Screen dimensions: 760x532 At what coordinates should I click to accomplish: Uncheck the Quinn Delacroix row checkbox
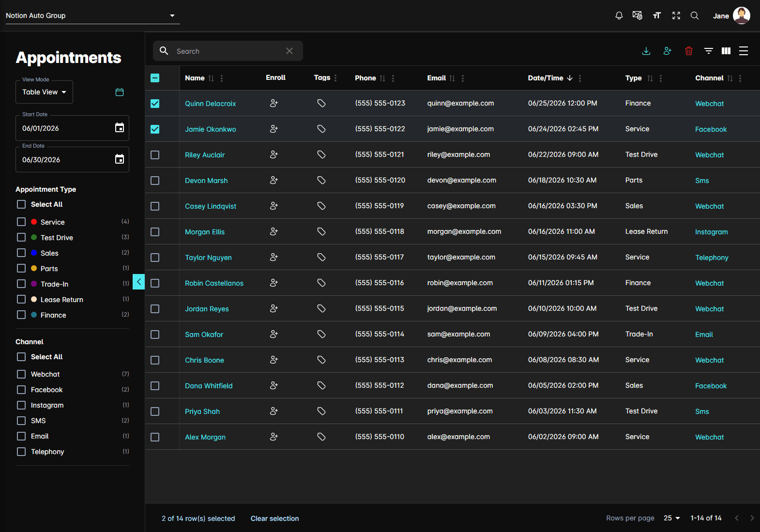point(155,104)
